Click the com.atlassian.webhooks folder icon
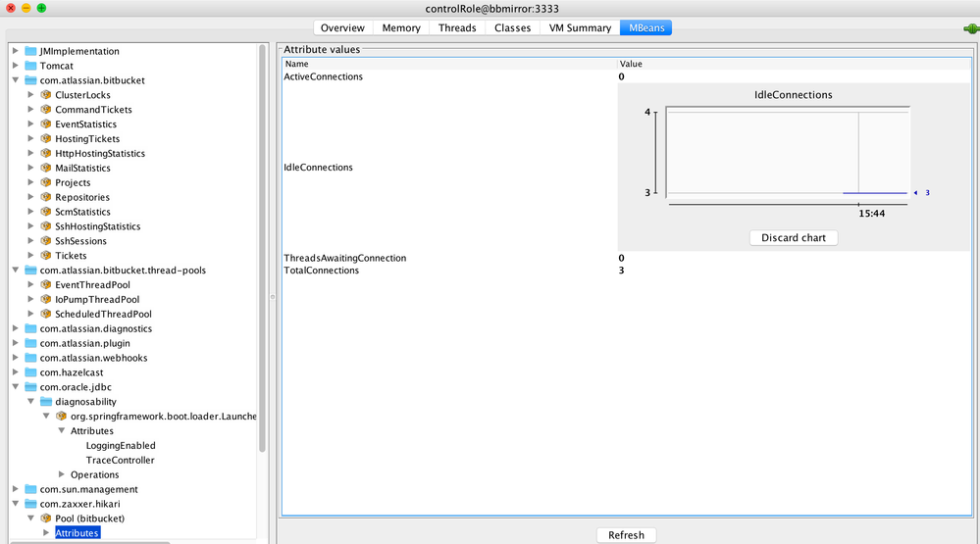980x544 pixels. (30, 358)
